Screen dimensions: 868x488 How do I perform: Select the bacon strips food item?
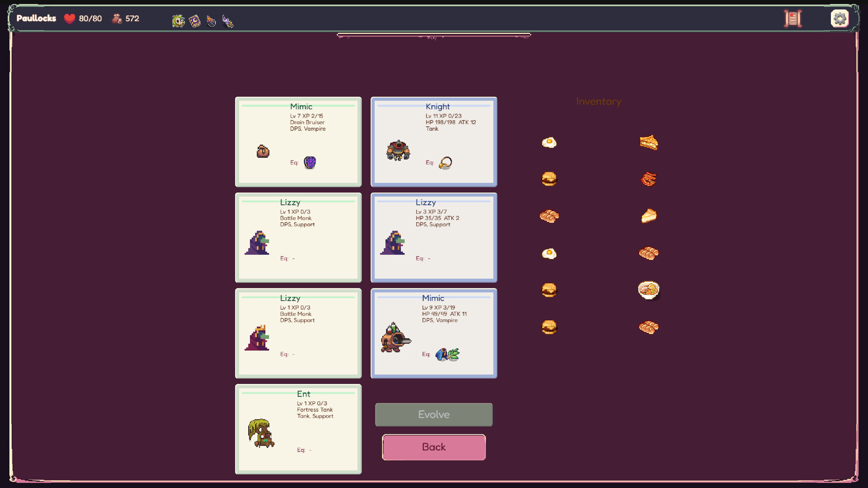(x=648, y=179)
